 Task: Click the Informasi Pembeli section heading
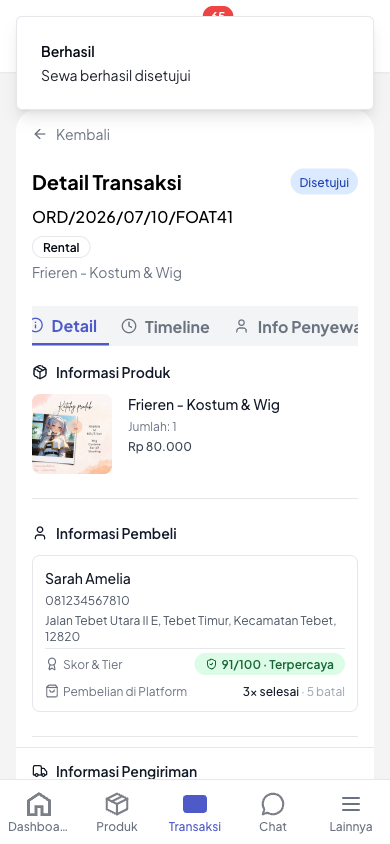116,533
